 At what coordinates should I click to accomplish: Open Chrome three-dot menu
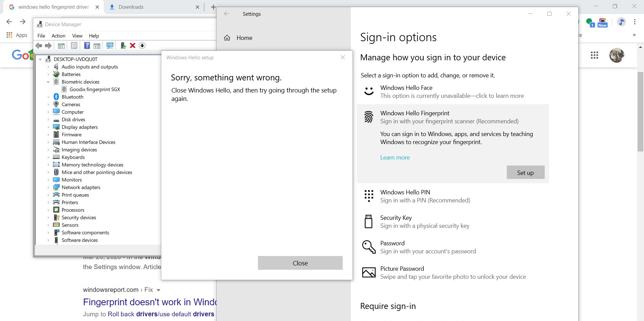click(635, 22)
